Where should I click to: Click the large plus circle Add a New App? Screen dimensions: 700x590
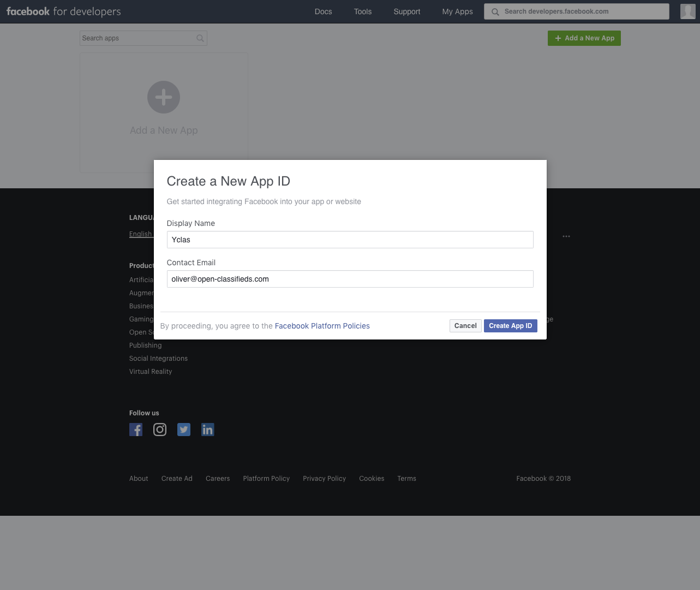164,97
